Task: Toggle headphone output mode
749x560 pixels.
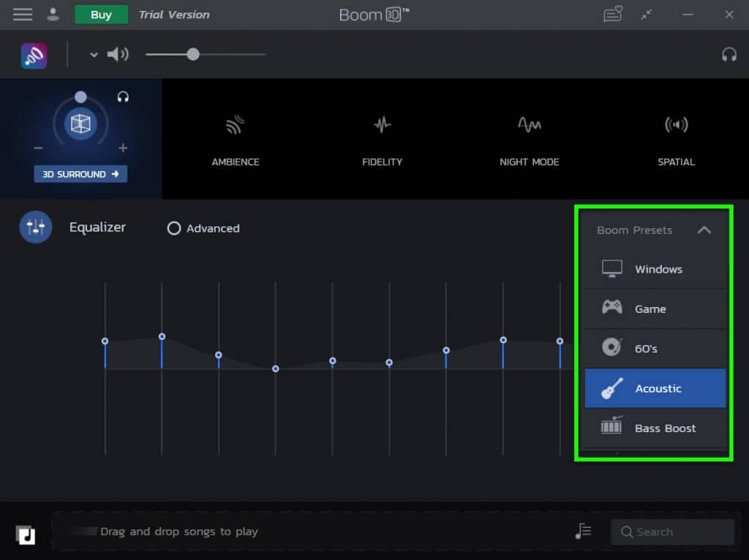Action: (727, 54)
